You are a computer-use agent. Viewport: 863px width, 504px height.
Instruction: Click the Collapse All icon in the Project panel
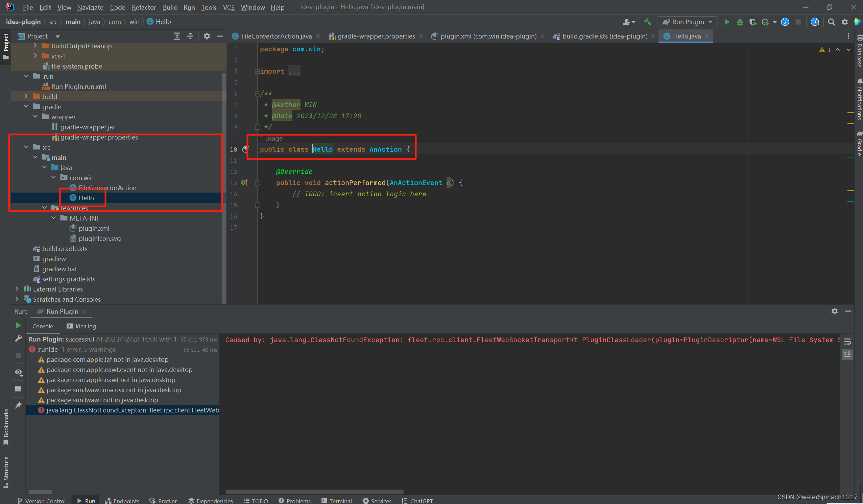coord(190,36)
